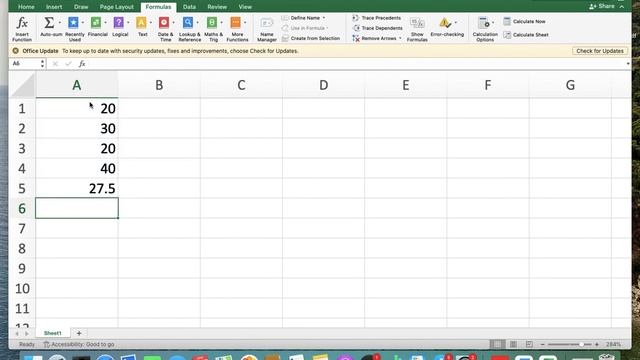This screenshot has width=640, height=360.
Task: Open Financial functions list
Action: point(97,27)
